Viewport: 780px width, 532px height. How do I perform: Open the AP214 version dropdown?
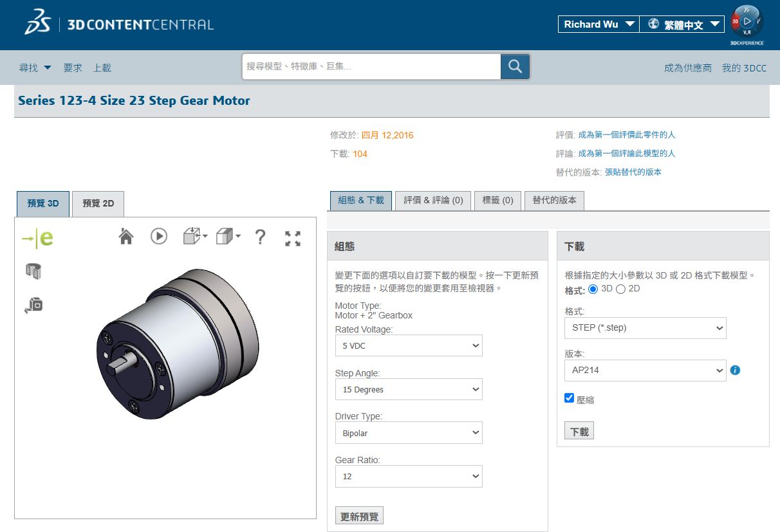[x=645, y=370]
